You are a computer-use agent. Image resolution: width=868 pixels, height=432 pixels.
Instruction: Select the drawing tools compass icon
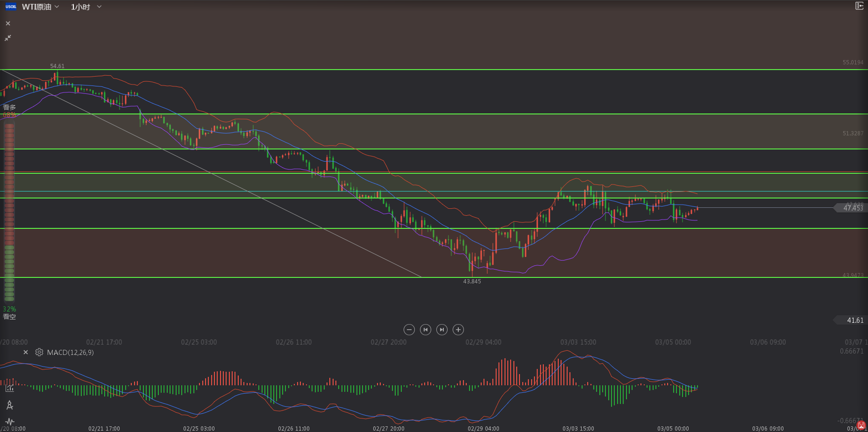point(9,405)
